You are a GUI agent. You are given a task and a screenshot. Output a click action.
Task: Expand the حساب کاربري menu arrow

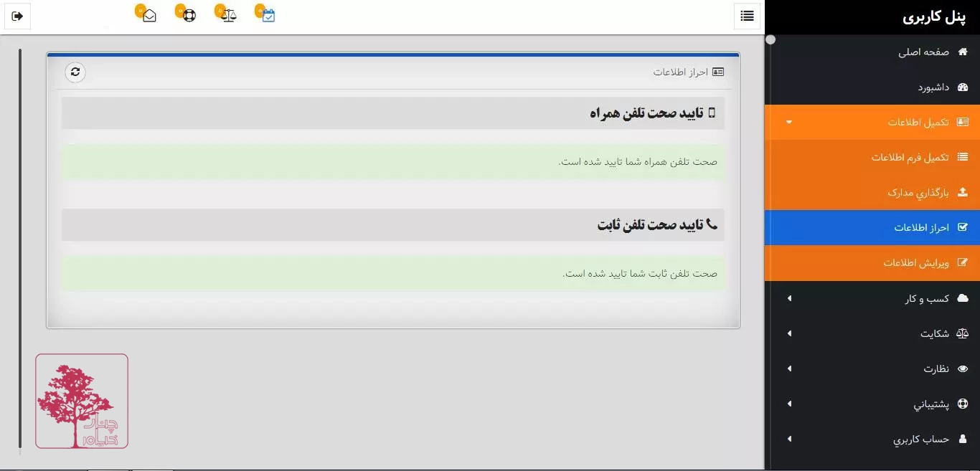(789, 439)
